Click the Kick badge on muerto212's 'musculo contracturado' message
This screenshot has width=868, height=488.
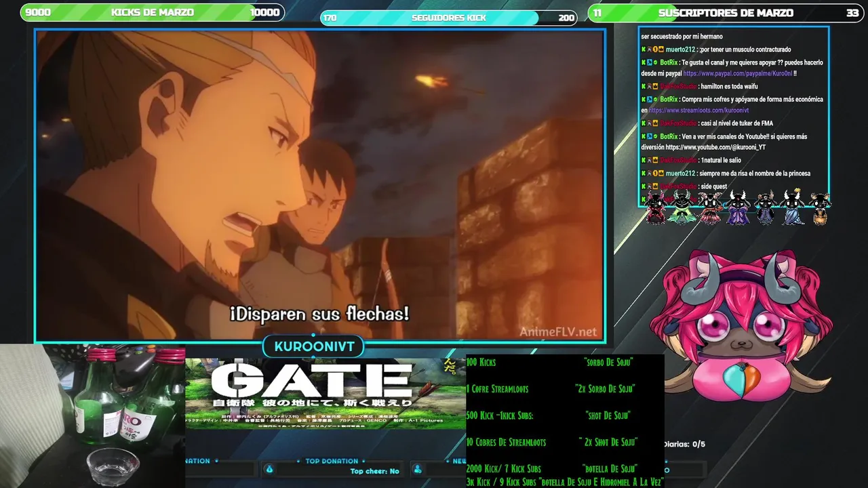point(644,49)
